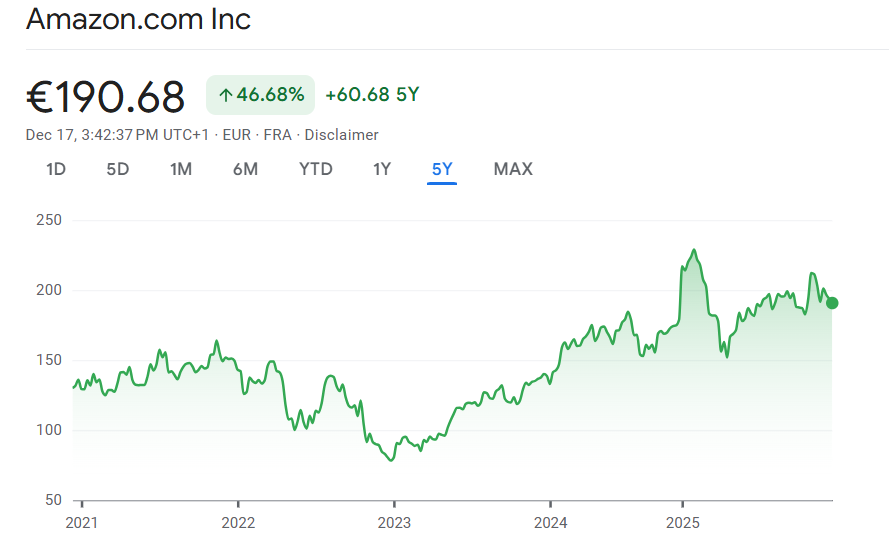Open the Disclaimer link
The image size is (889, 536).
341,135
